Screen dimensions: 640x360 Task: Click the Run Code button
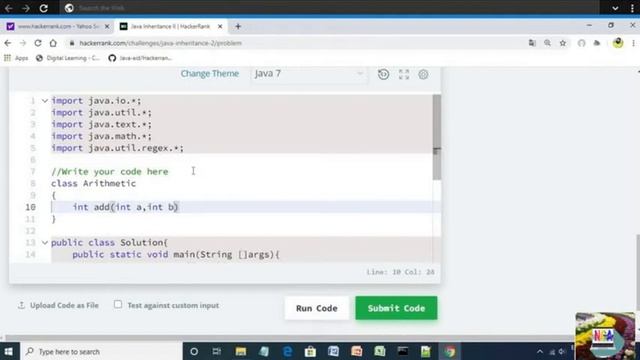(x=317, y=308)
